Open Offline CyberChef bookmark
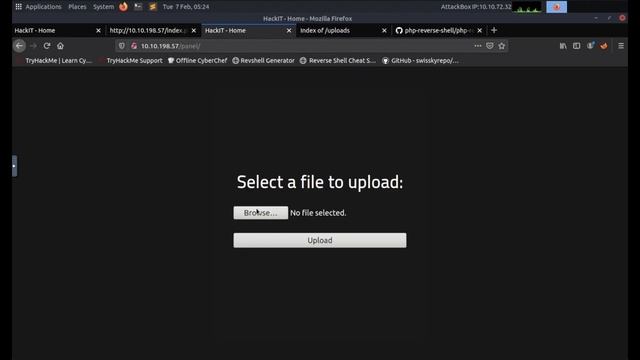This screenshot has width=640, height=360. (x=198, y=60)
